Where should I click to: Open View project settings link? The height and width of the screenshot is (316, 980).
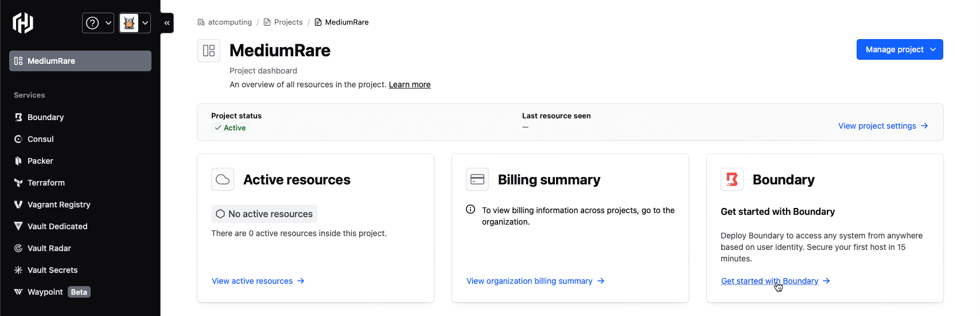tap(882, 126)
